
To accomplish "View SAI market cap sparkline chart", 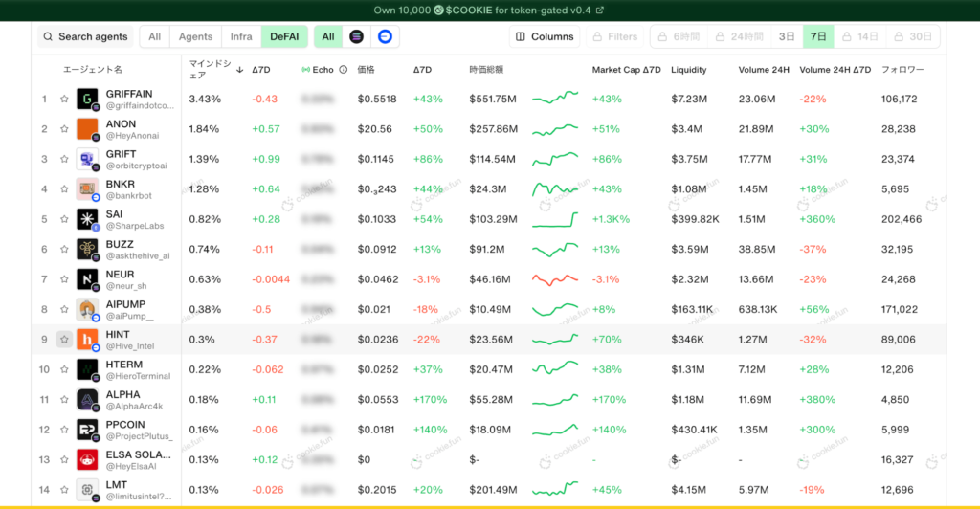I will (x=555, y=219).
